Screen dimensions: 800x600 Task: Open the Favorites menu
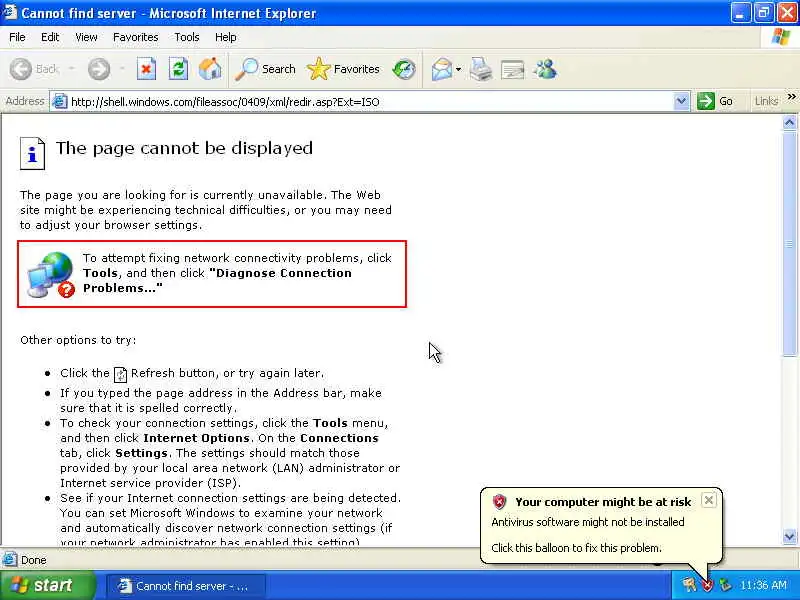tap(136, 37)
